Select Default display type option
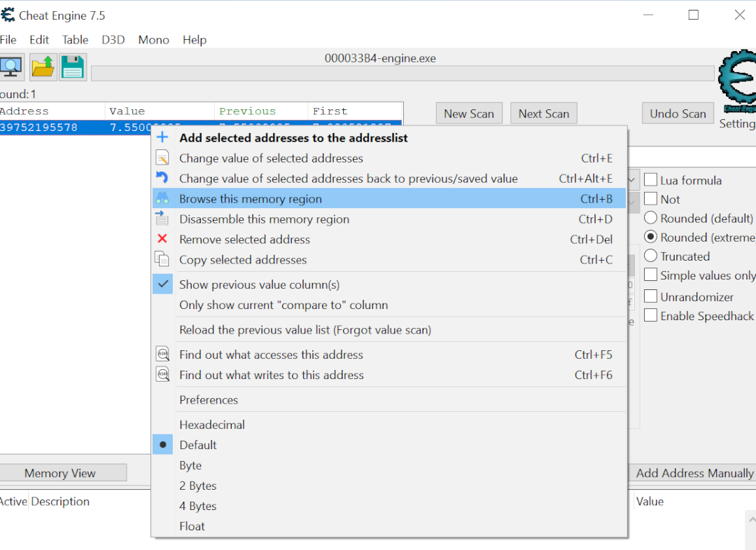Image resolution: width=756 pixels, height=550 pixels. click(389, 444)
